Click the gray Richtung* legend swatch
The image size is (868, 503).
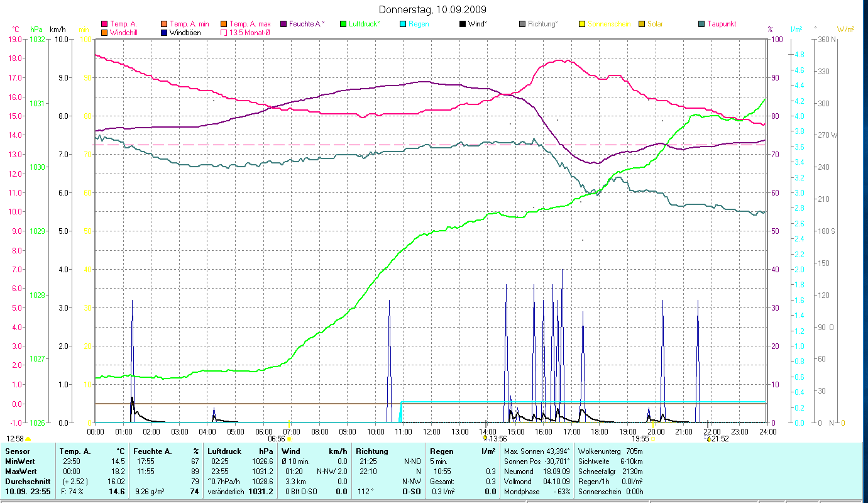coord(522,24)
